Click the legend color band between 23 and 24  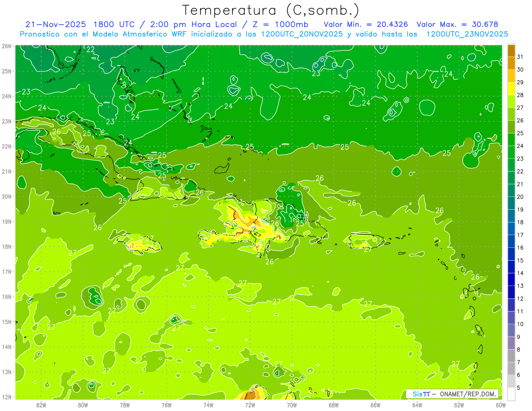tap(511, 153)
